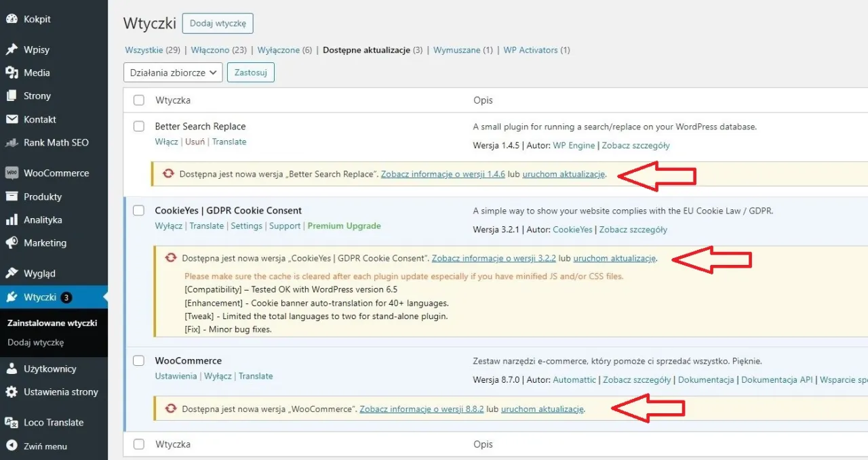
Task: Click the Media library icon
Action: [x=12, y=72]
